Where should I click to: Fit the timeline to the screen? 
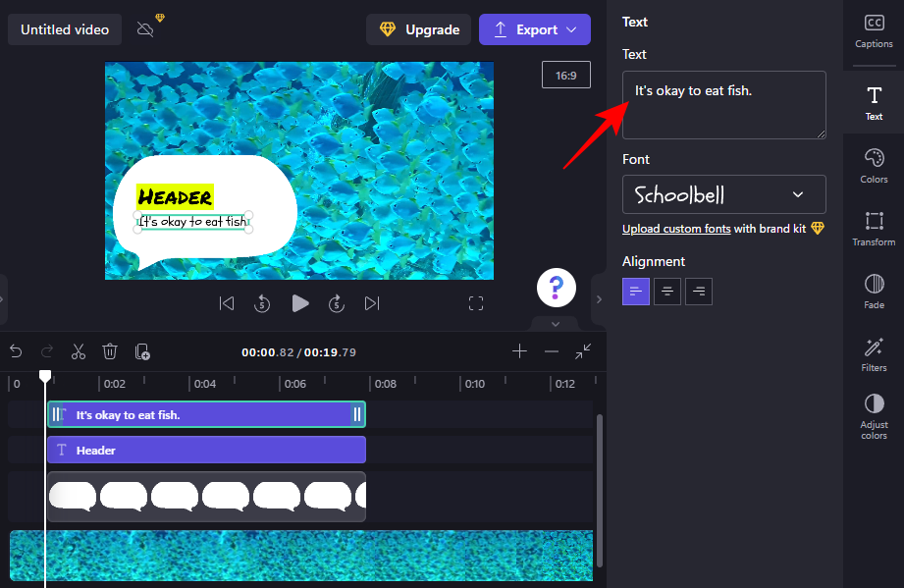pyautogui.click(x=583, y=351)
